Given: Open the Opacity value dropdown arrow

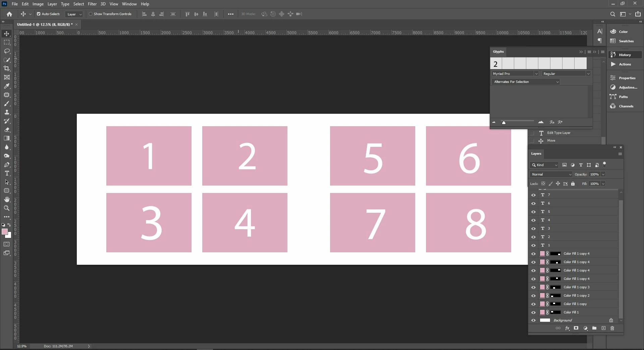Looking at the screenshot, I should 603,174.
